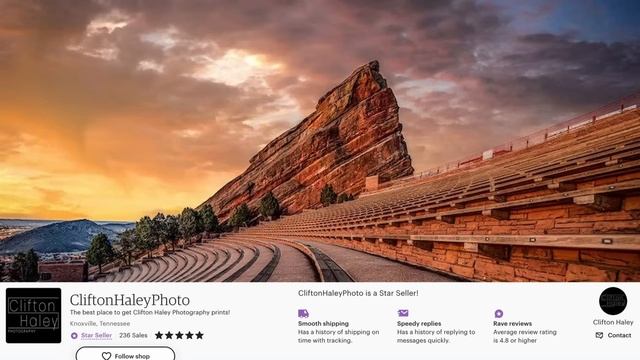The image size is (640, 360).
Task: Open the five-star rating reviews
Action: [179, 336]
